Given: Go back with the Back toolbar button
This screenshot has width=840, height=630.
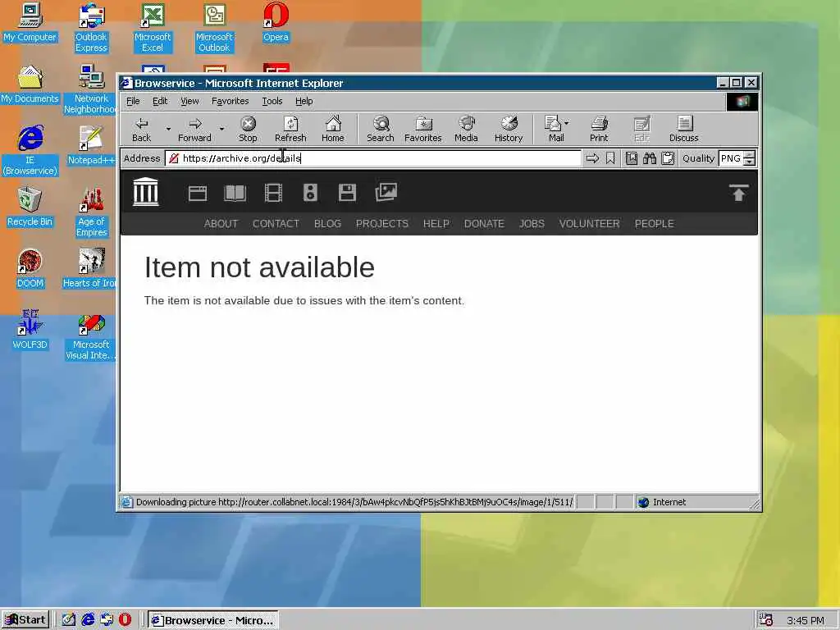Looking at the screenshot, I should (141, 130).
